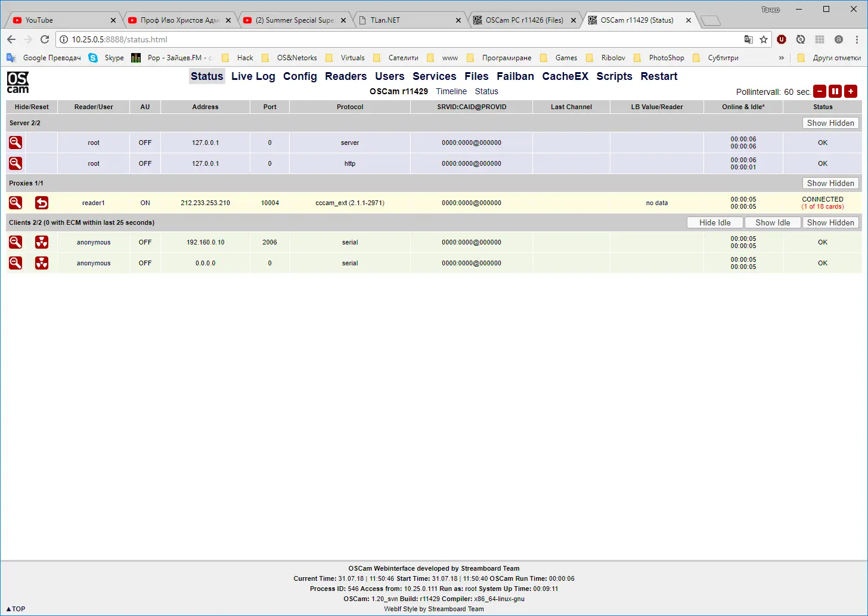Click the CONNECTED status of reader1
The width and height of the screenshot is (868, 616).
point(823,199)
